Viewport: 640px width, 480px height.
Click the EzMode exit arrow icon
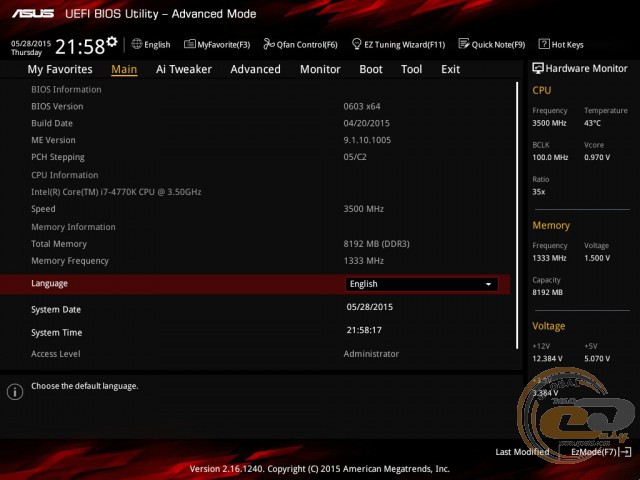tap(626, 452)
